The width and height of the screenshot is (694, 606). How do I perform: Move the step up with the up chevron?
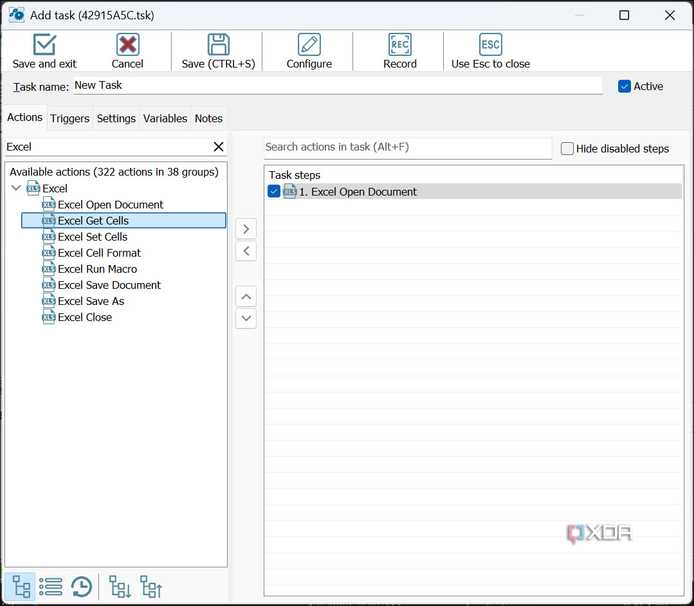pos(246,297)
